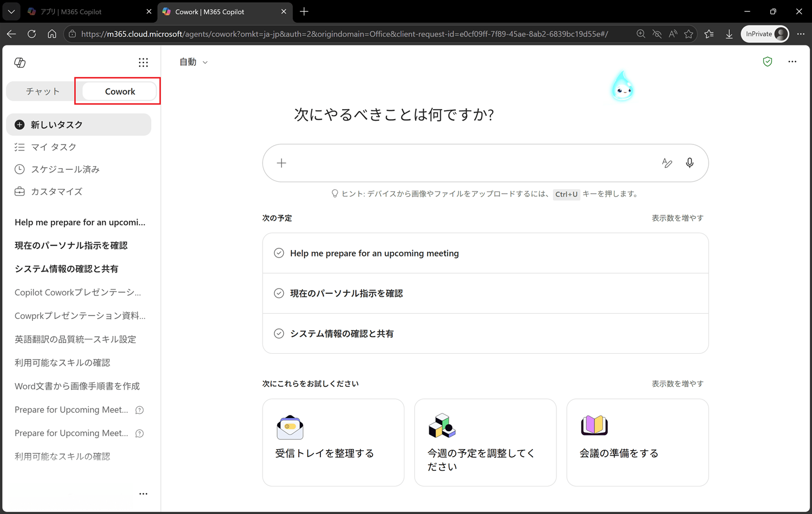Switch to the チャット tab
This screenshot has width=812, height=514.
[x=43, y=91]
